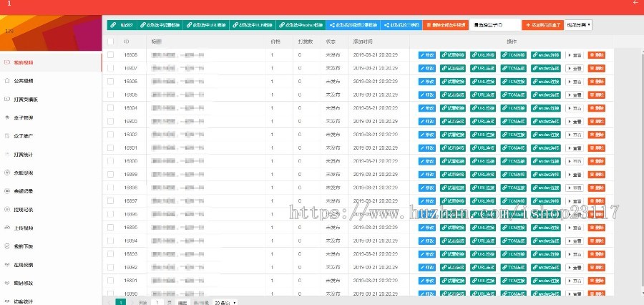Click the URL link button for row 16907

coord(483,68)
